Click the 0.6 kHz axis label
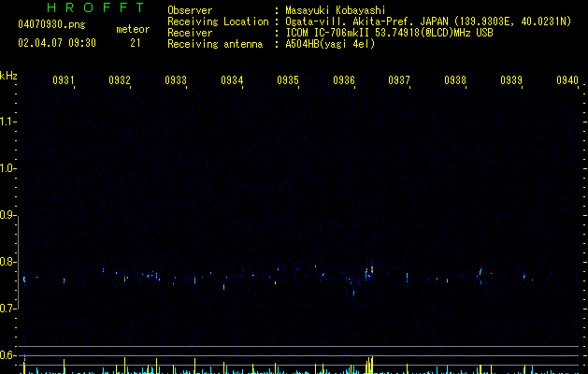Image resolution: width=588 pixels, height=374 pixels. [7, 355]
